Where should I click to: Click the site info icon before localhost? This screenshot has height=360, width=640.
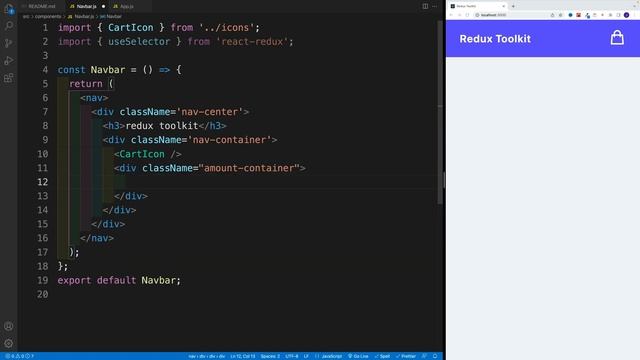(477, 15)
